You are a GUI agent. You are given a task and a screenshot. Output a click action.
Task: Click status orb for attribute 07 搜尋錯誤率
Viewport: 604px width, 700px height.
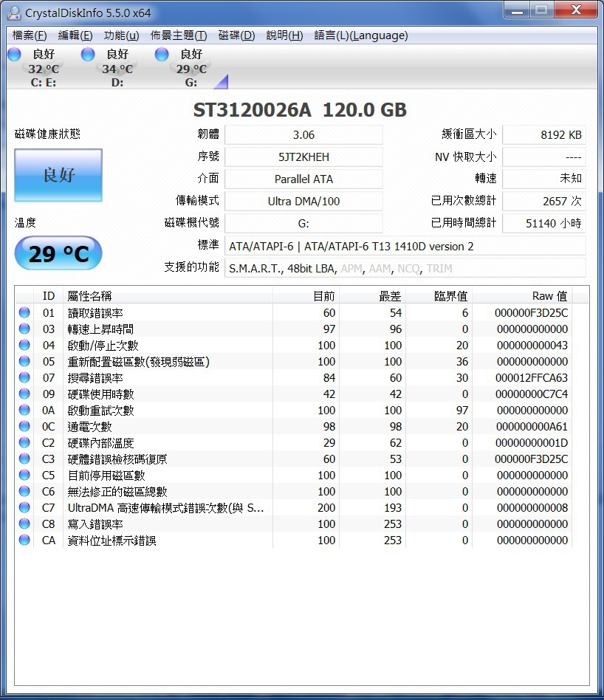(x=24, y=377)
